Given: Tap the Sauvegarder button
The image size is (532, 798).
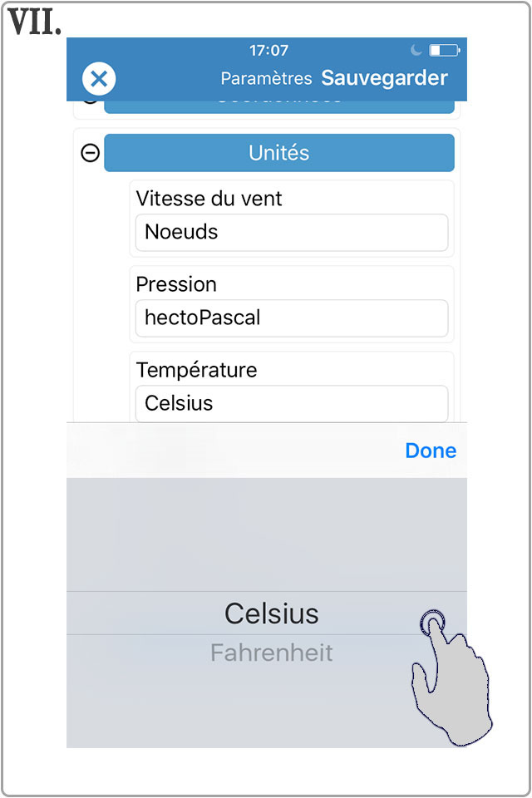Looking at the screenshot, I should 384,78.
